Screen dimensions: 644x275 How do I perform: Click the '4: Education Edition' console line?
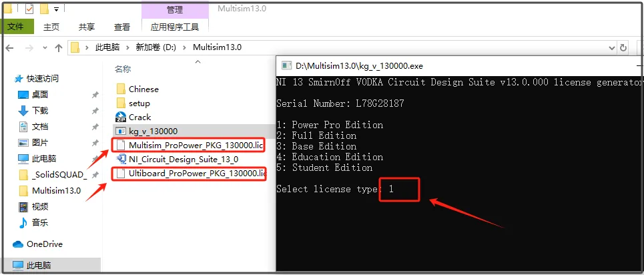tap(330, 157)
